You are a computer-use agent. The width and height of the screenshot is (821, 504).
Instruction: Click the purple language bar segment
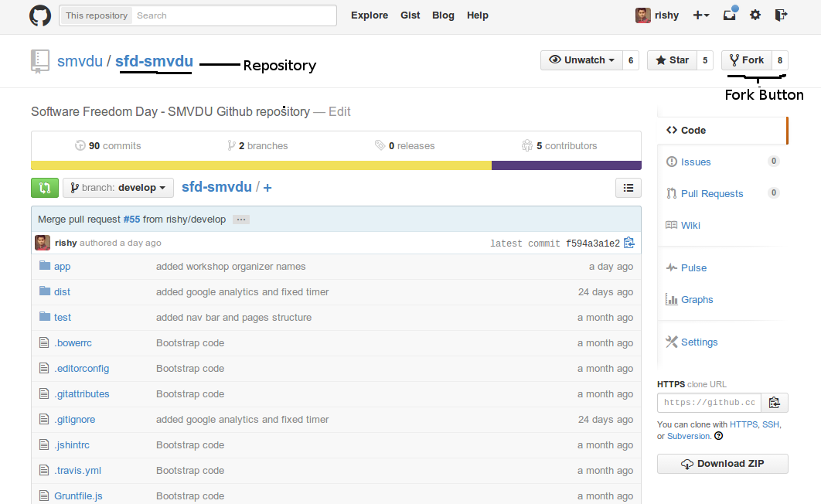click(x=567, y=165)
